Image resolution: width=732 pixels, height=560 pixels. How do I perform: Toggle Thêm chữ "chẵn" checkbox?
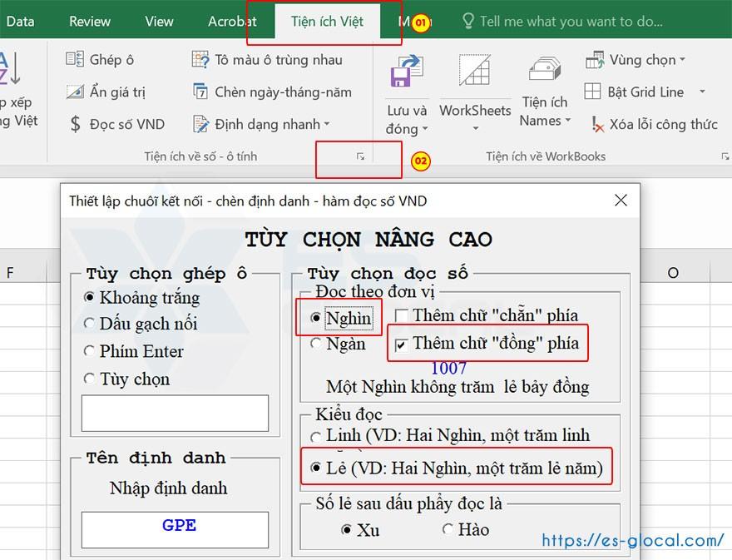coord(401,316)
